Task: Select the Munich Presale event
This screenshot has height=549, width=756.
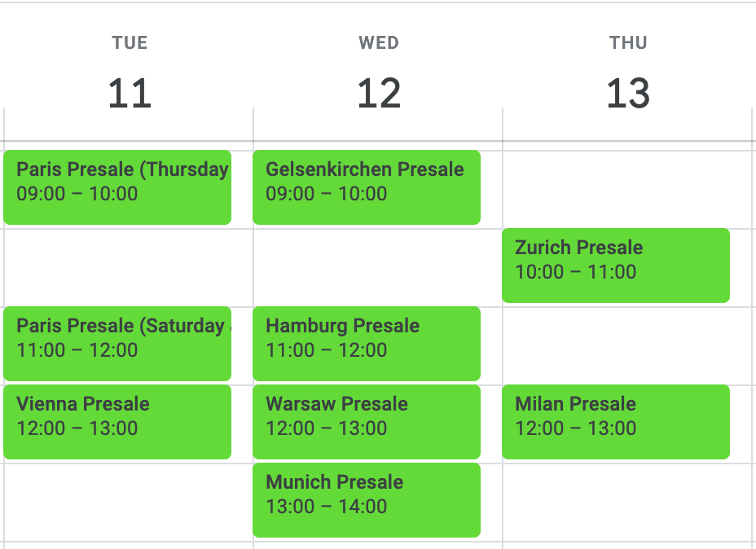Action: click(x=367, y=499)
